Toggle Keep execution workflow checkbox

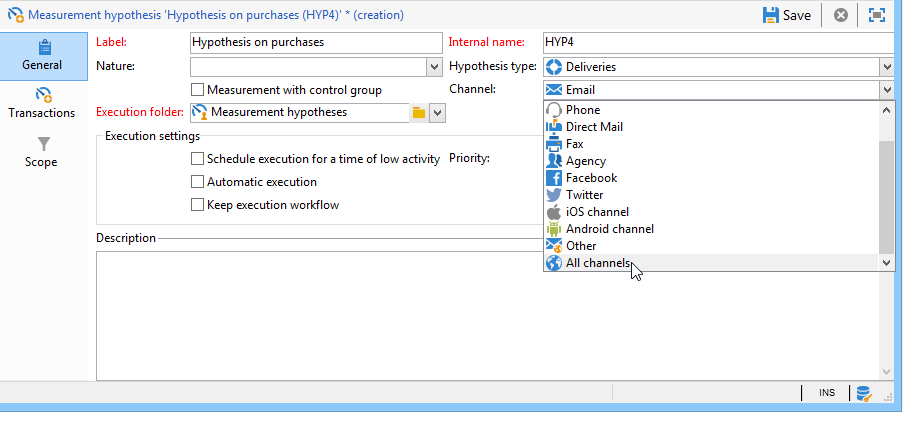pos(197,205)
